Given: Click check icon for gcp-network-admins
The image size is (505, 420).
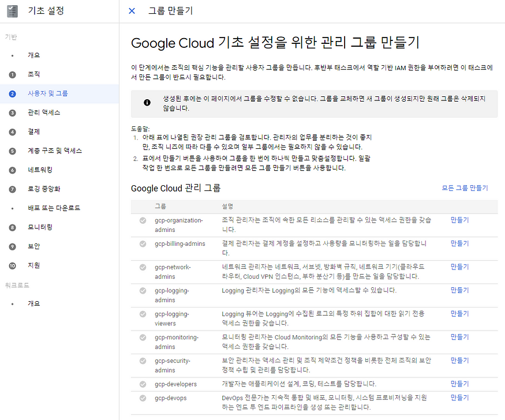Looking at the screenshot, I should 143,268.
